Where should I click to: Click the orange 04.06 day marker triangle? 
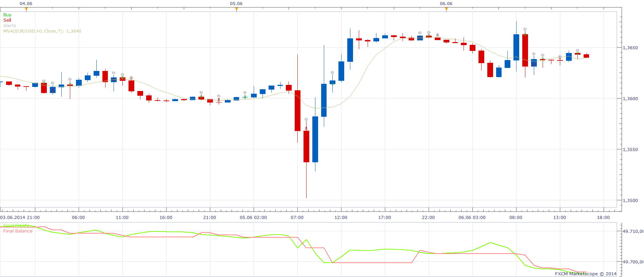click(26, 9)
